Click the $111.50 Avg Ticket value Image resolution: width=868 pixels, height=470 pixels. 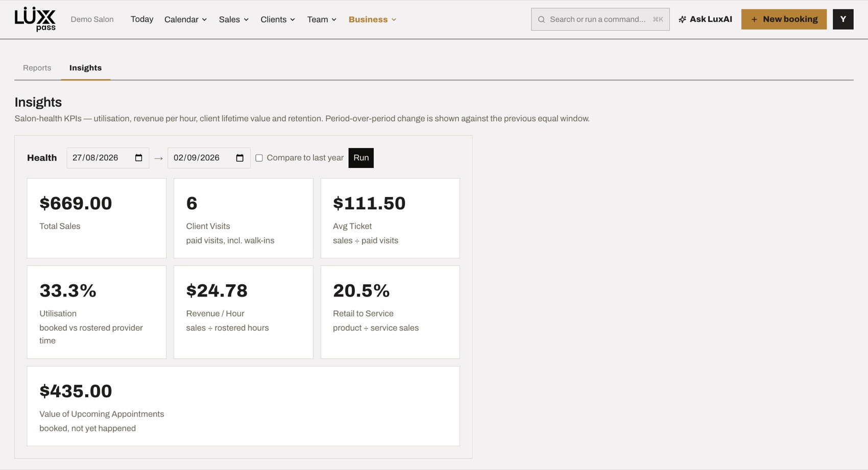click(369, 203)
